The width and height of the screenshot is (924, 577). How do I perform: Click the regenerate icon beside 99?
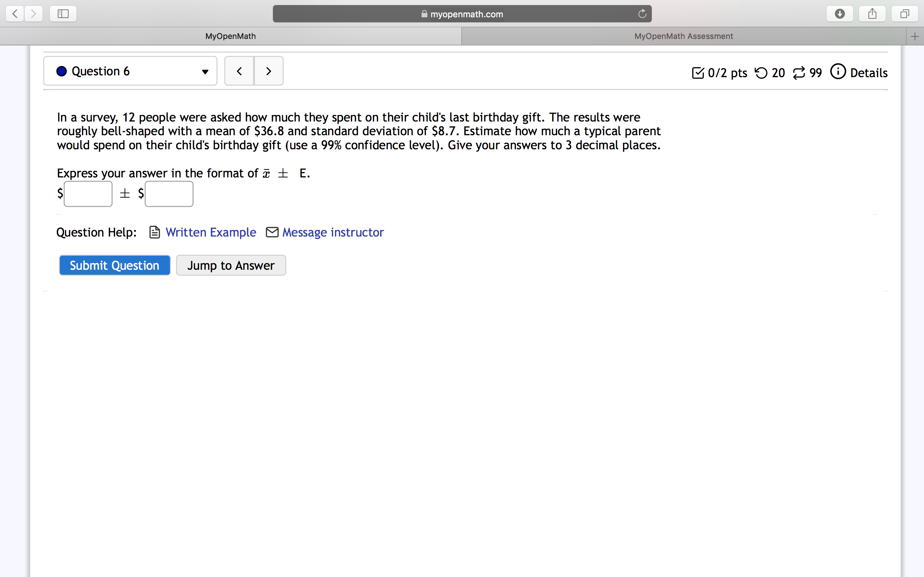799,72
